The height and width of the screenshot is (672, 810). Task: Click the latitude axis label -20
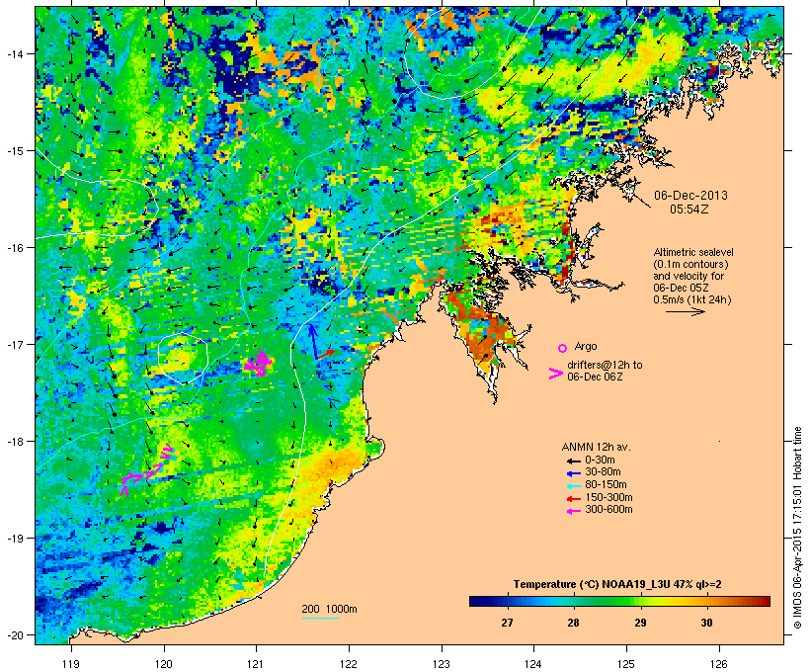point(14,635)
